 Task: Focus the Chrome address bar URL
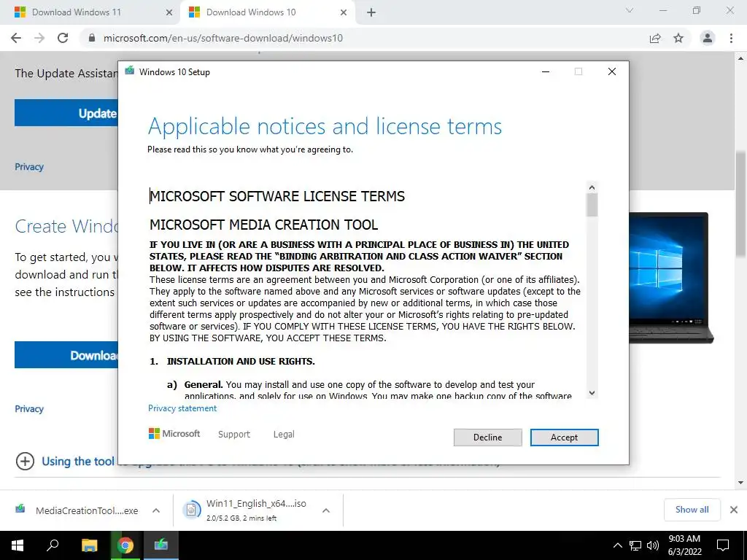pos(223,38)
